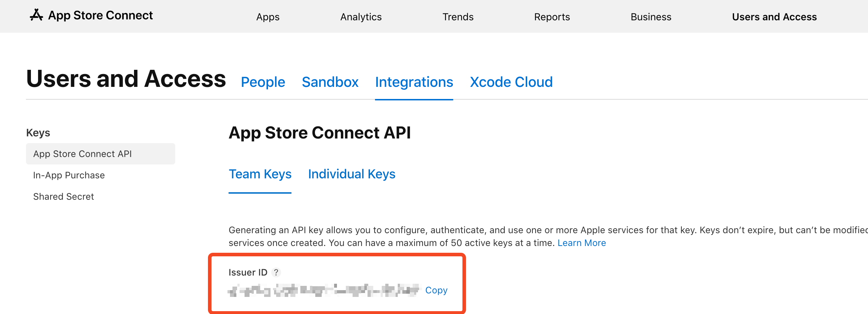Open the Reports area
Screen dimensions: 868x314
(x=552, y=16)
